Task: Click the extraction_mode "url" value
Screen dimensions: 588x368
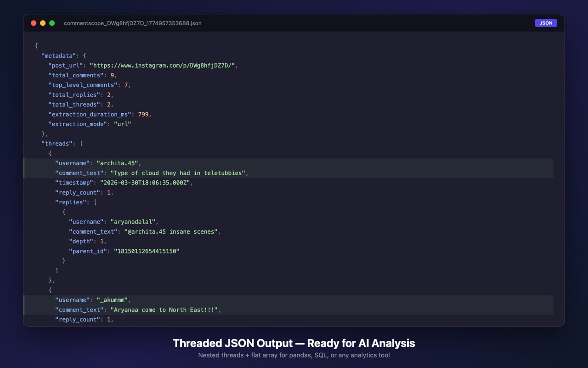Action: (123, 124)
